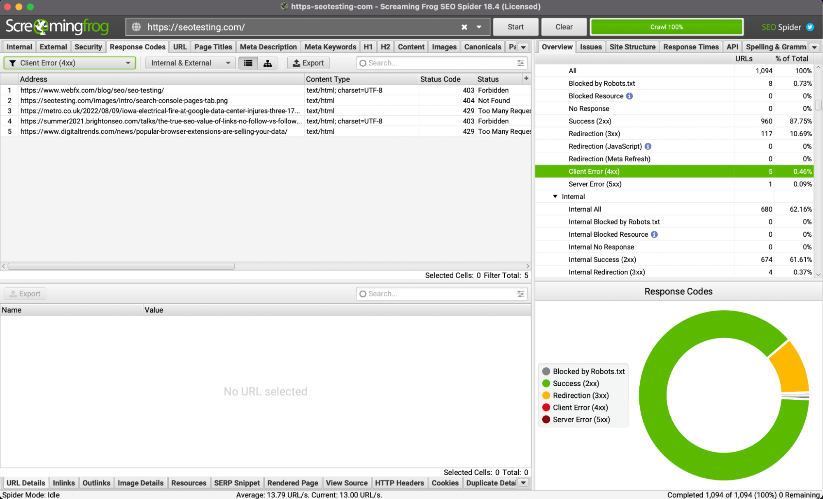Click info icon beside Redirection (JavaScript)
Image resolution: width=823 pixels, height=499 pixels.
(648, 146)
